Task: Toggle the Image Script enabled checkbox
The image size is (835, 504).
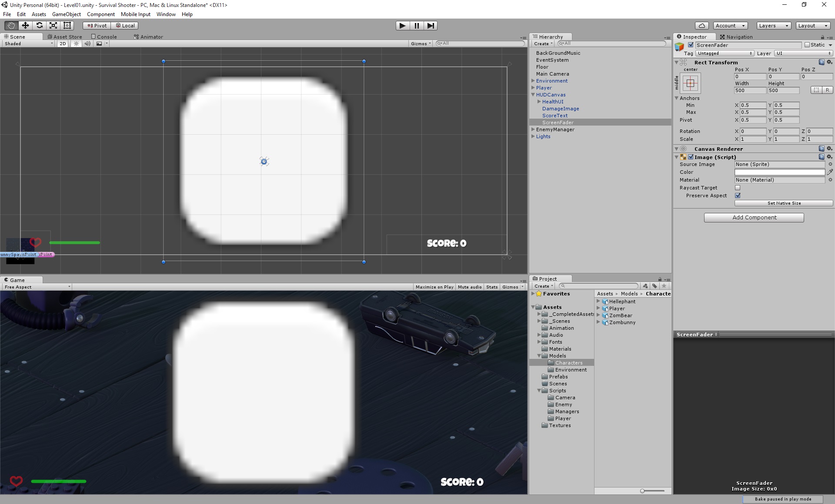Action: (x=691, y=157)
